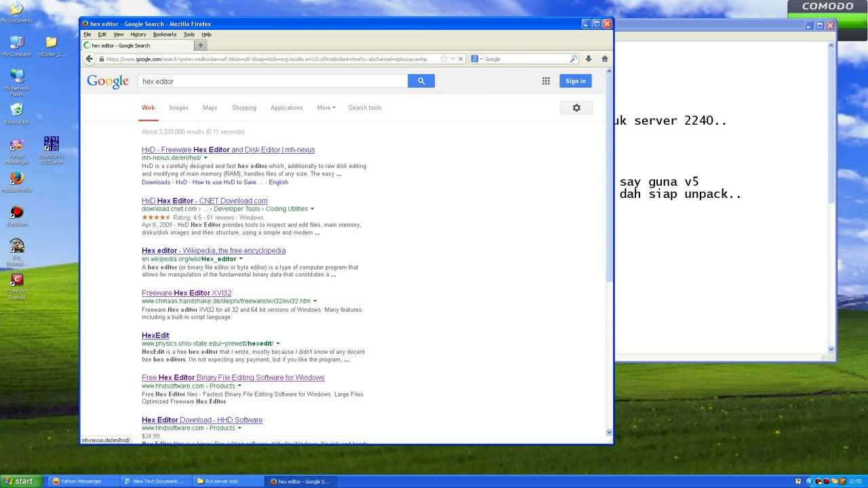Expand the More search options dropdown

pos(326,108)
